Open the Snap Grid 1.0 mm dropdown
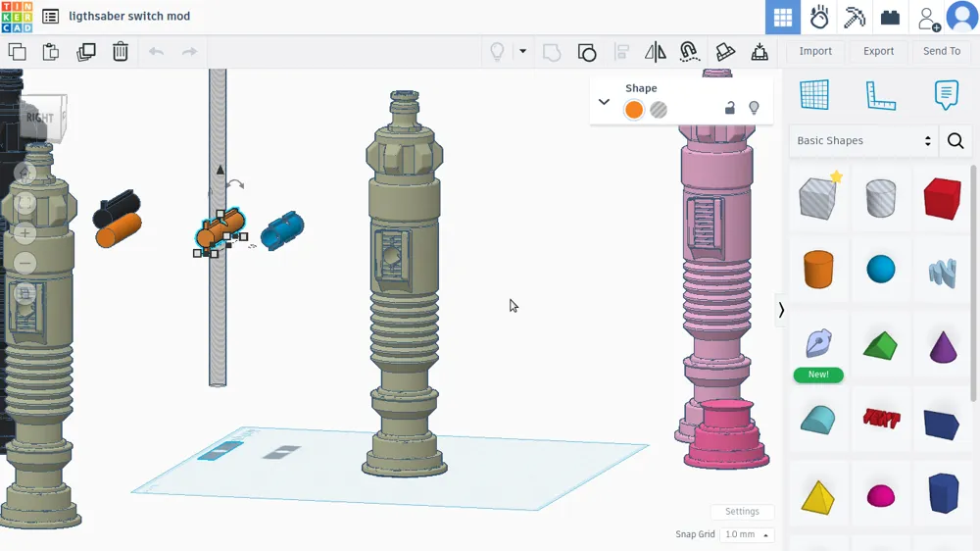Viewport: 980px width, 551px height. coord(747,534)
